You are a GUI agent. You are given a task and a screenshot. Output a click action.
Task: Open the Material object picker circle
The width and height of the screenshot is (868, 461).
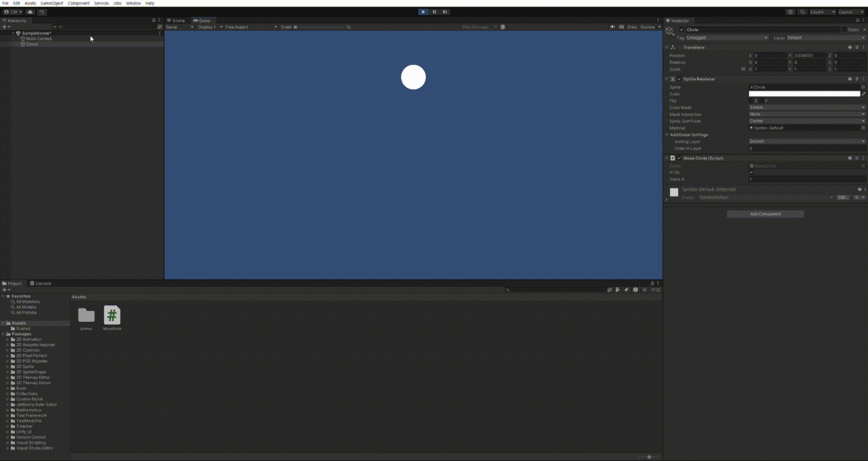[x=863, y=128]
